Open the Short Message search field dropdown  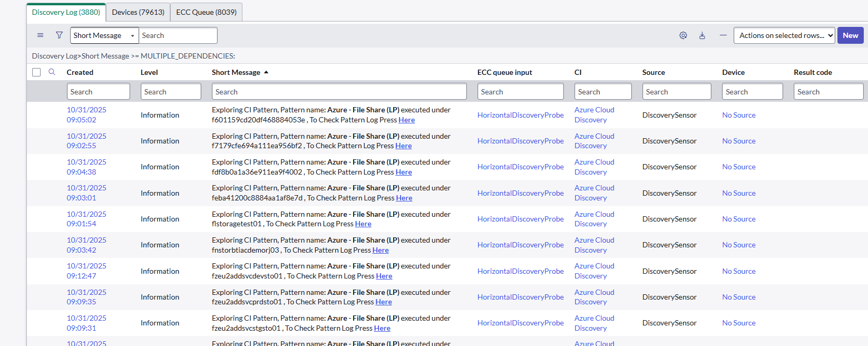tap(104, 35)
